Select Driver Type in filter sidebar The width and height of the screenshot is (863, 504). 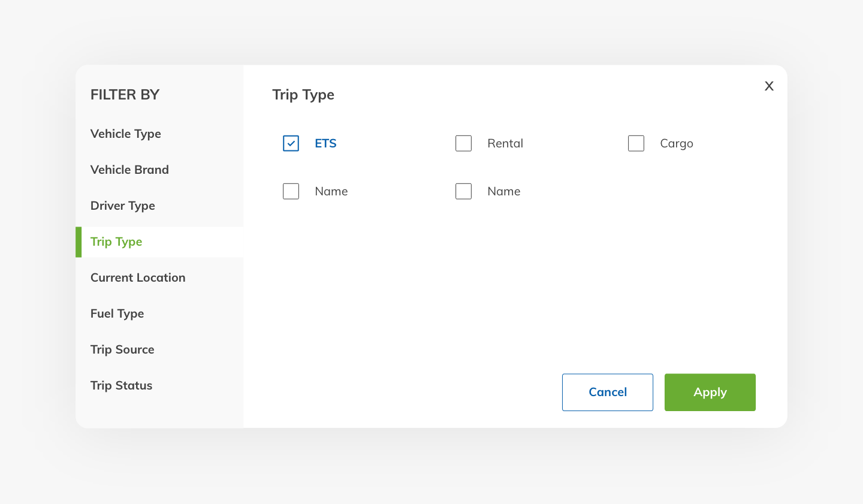click(x=123, y=206)
